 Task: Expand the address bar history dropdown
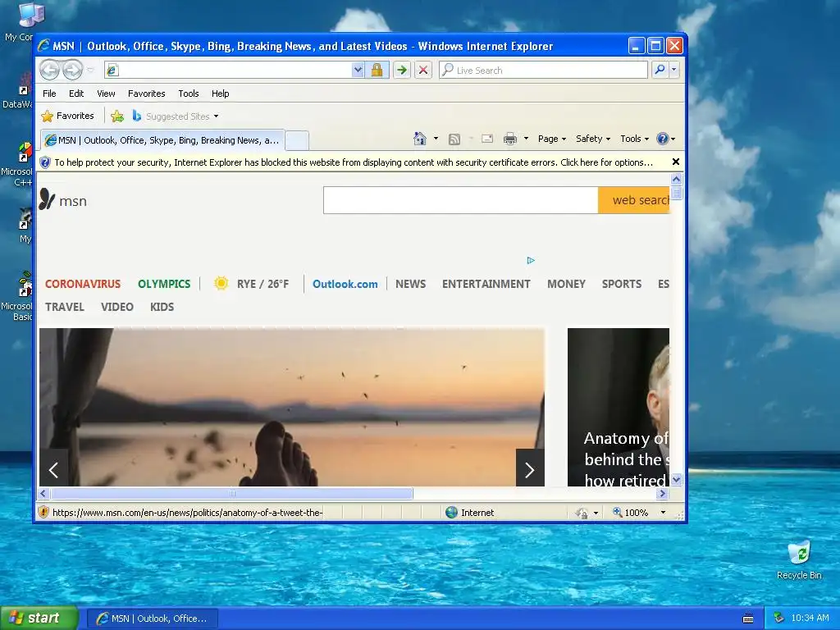(358, 70)
